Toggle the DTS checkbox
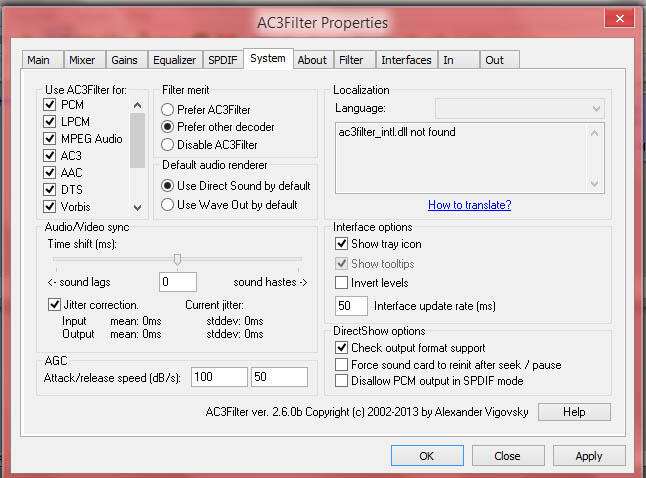646x478 pixels. pos(49,190)
